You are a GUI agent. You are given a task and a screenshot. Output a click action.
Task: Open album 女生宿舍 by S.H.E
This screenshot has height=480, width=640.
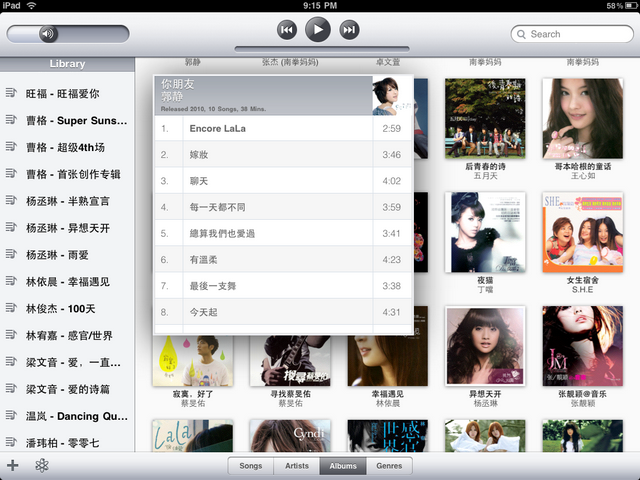pos(582,232)
